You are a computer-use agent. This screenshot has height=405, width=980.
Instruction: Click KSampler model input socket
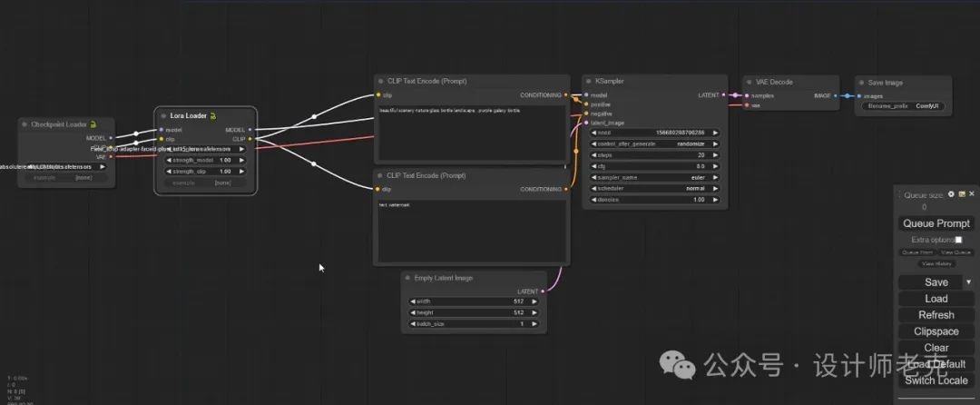(586, 95)
